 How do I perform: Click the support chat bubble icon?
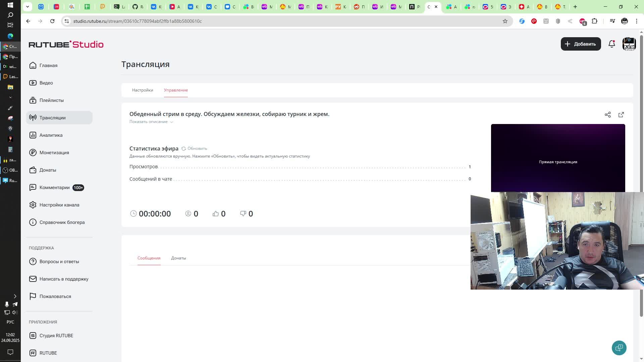pos(619,348)
